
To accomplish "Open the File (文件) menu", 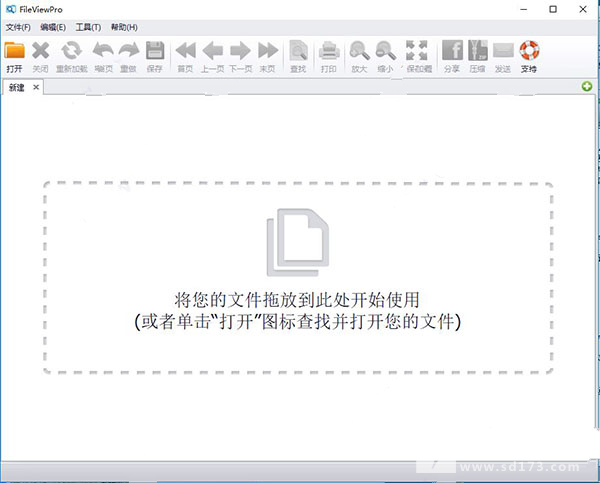I will [18, 27].
